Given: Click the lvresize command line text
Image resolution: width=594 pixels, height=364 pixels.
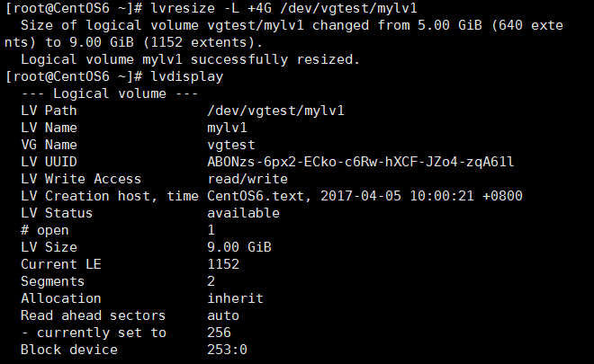Looking at the screenshot, I should tap(283, 8).
